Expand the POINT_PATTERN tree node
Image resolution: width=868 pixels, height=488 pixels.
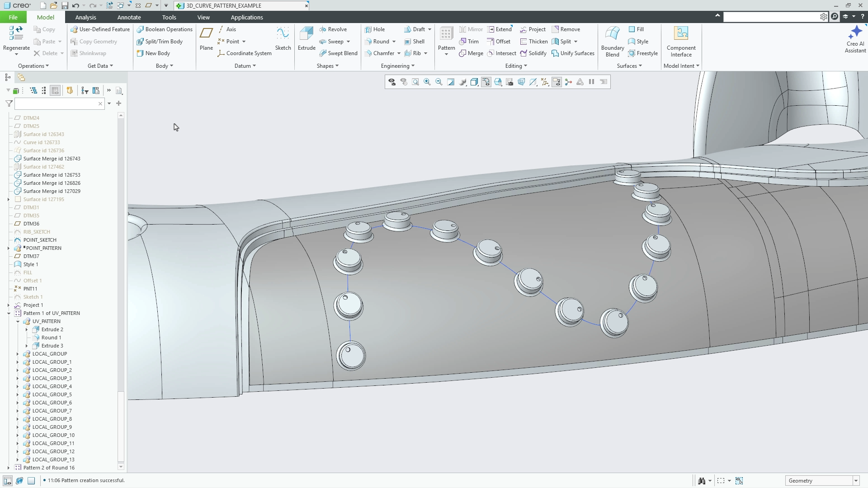tap(9, 248)
